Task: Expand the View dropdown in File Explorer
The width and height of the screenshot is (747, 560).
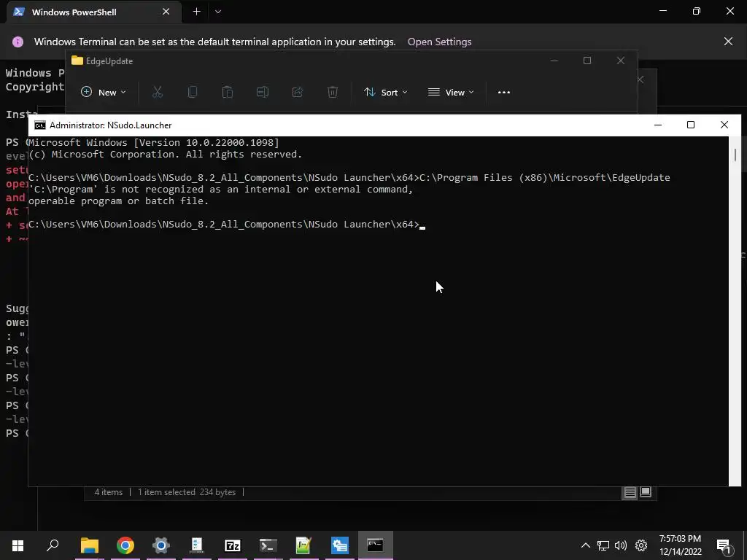Action: pos(451,93)
